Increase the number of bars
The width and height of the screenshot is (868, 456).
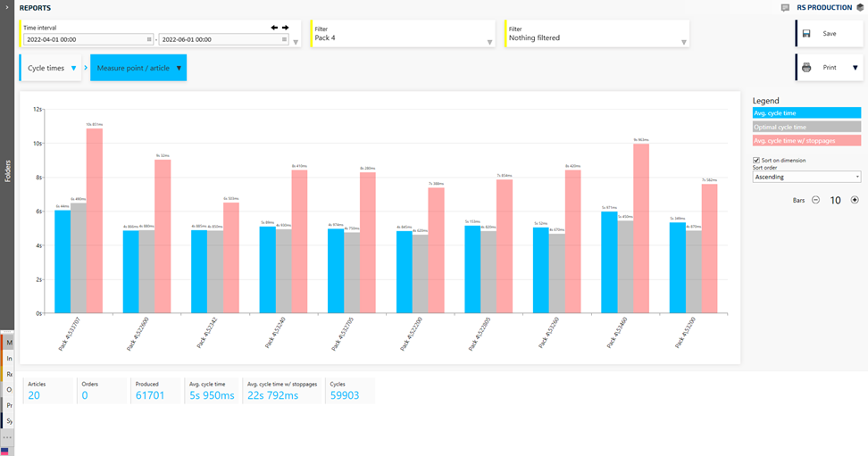click(855, 200)
